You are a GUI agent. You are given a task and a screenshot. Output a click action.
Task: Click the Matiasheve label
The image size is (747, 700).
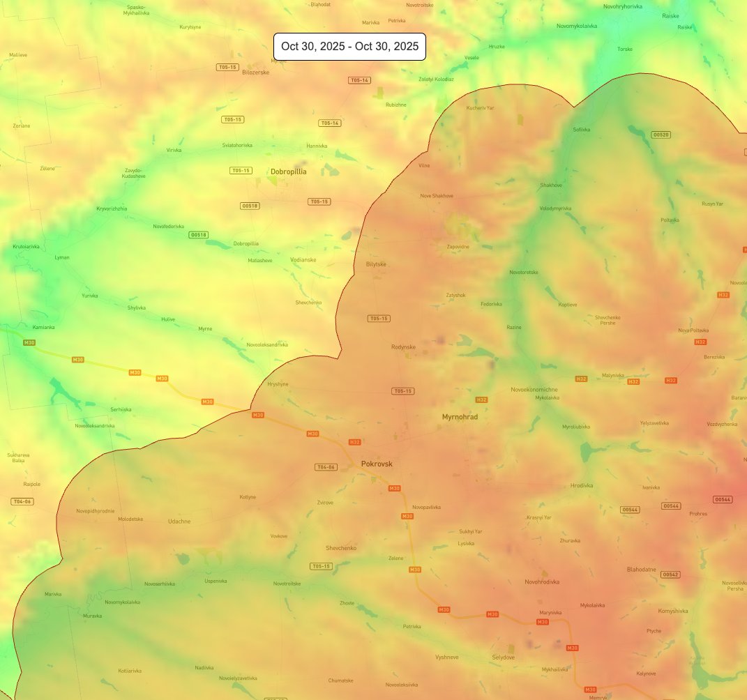click(x=259, y=261)
